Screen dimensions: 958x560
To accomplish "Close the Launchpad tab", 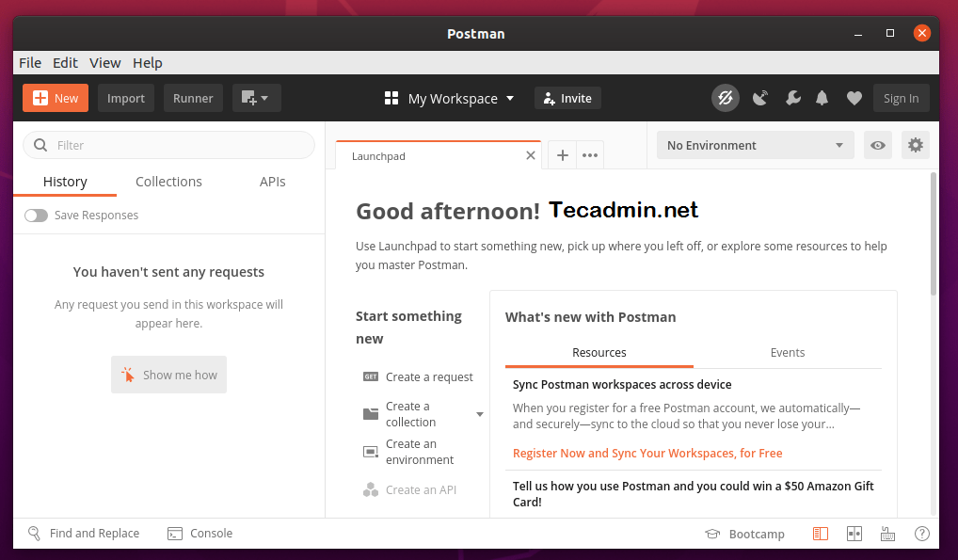I will (x=531, y=155).
